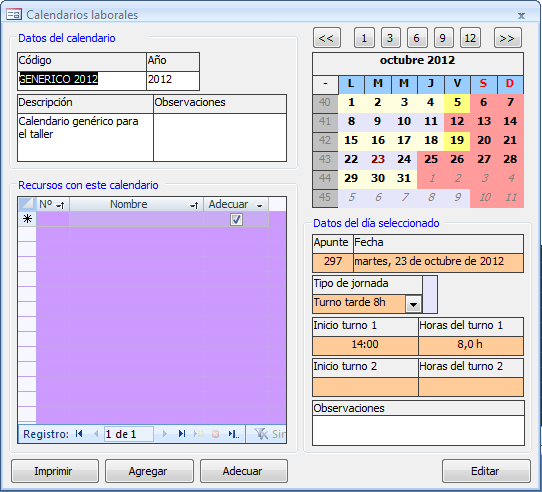
Task: Show 3 months view button
Action: tap(391, 38)
